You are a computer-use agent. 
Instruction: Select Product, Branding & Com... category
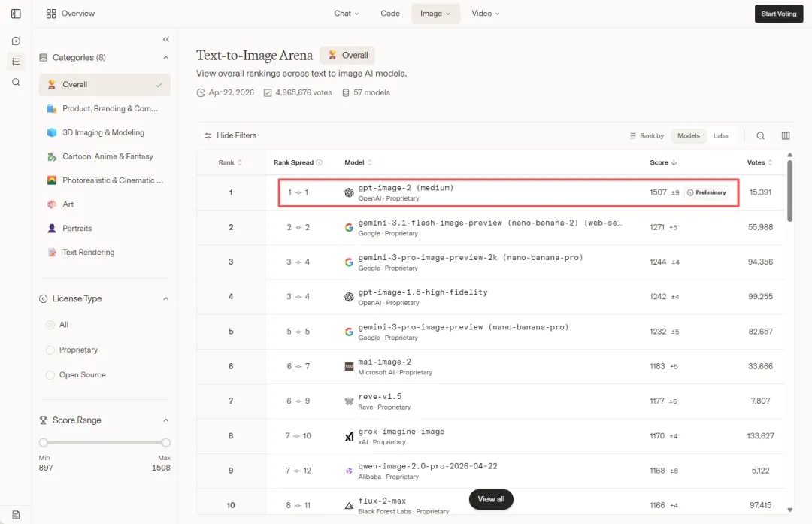click(x=105, y=109)
